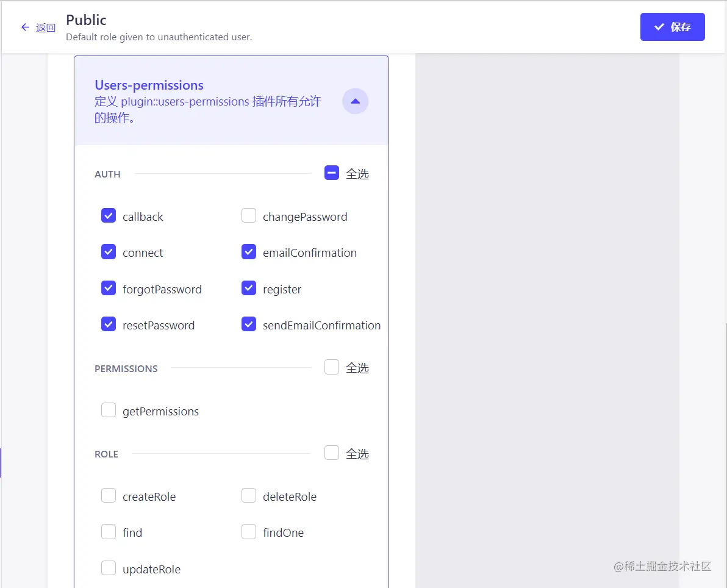Enable the changePassword checkbox
The width and height of the screenshot is (727, 588).
[x=249, y=216]
